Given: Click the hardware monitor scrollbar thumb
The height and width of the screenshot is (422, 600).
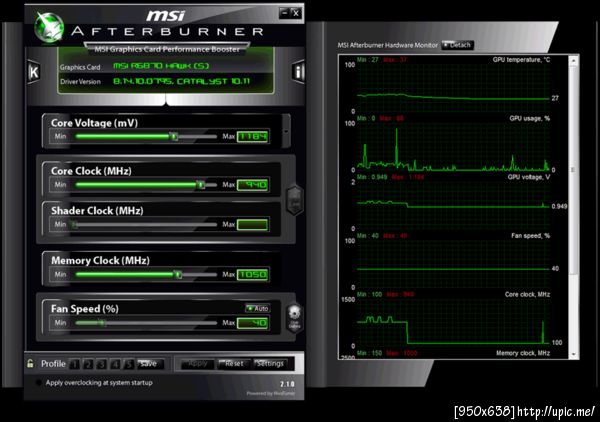Looking at the screenshot, I should 573,169.
